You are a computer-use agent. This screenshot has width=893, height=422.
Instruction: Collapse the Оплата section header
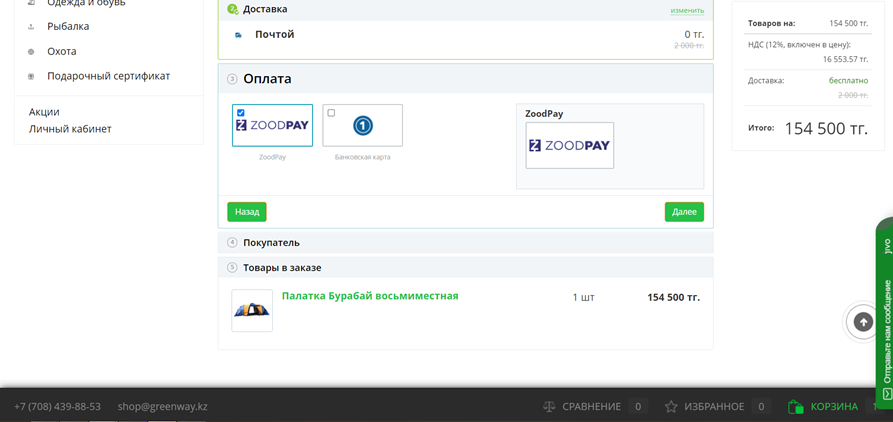(465, 79)
